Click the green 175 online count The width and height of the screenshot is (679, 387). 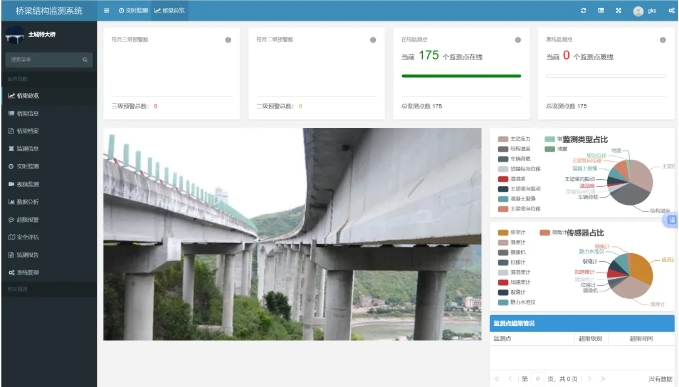pos(429,55)
